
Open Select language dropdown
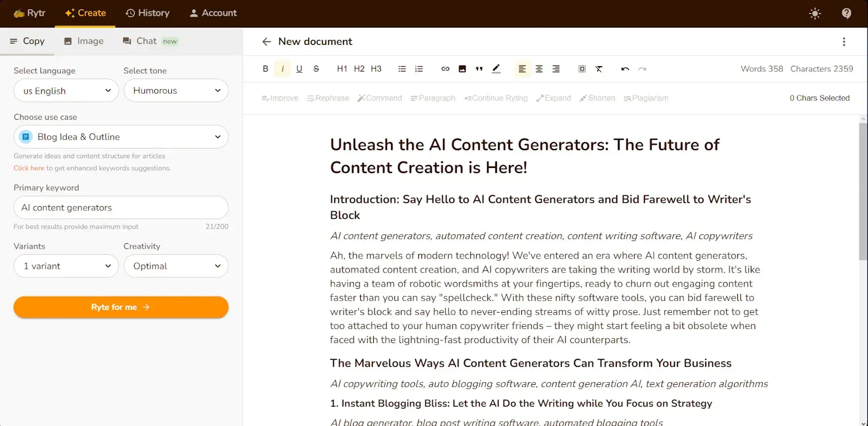pos(66,91)
